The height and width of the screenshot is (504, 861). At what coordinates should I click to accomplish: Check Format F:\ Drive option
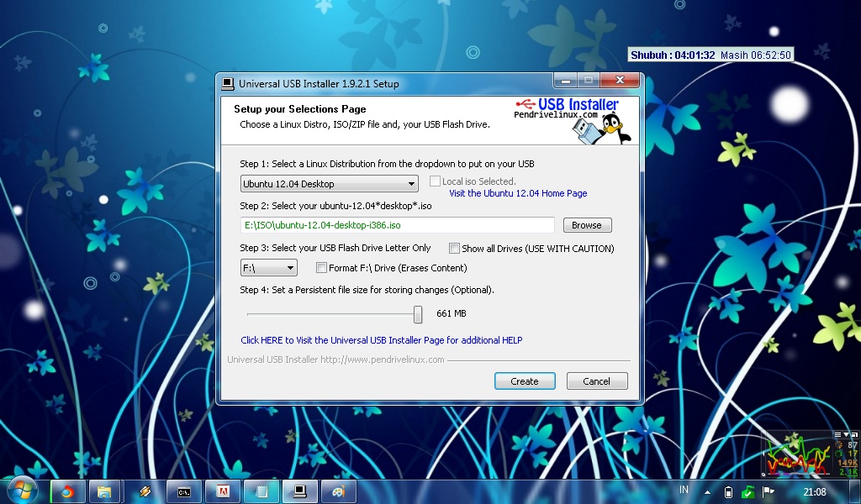pyautogui.click(x=321, y=268)
